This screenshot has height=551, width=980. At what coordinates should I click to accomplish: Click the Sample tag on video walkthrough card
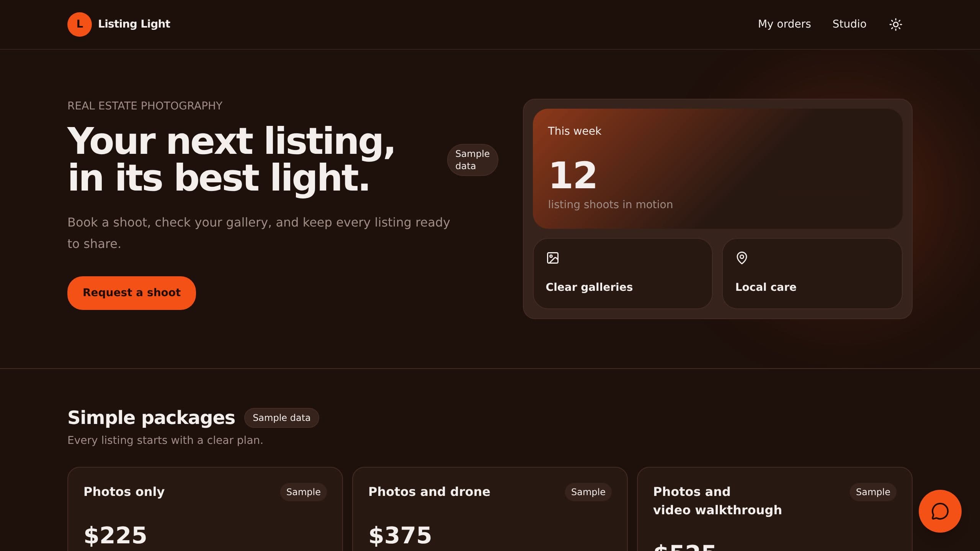click(x=873, y=492)
